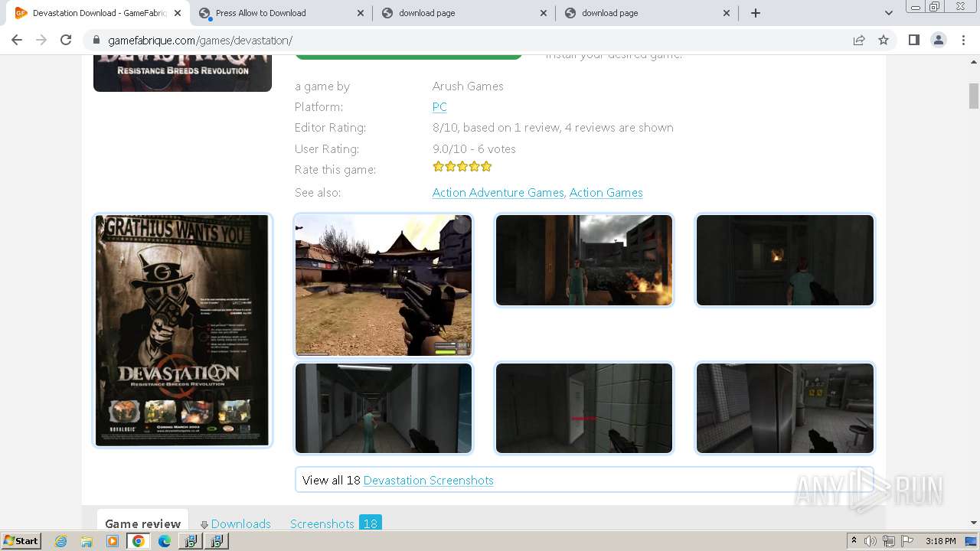Open the Grathius Wants You poster image
Viewport: 980px width, 551px height.
click(x=182, y=330)
